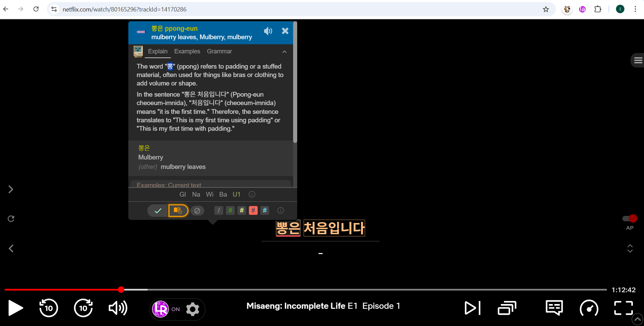Play the video

15,308
